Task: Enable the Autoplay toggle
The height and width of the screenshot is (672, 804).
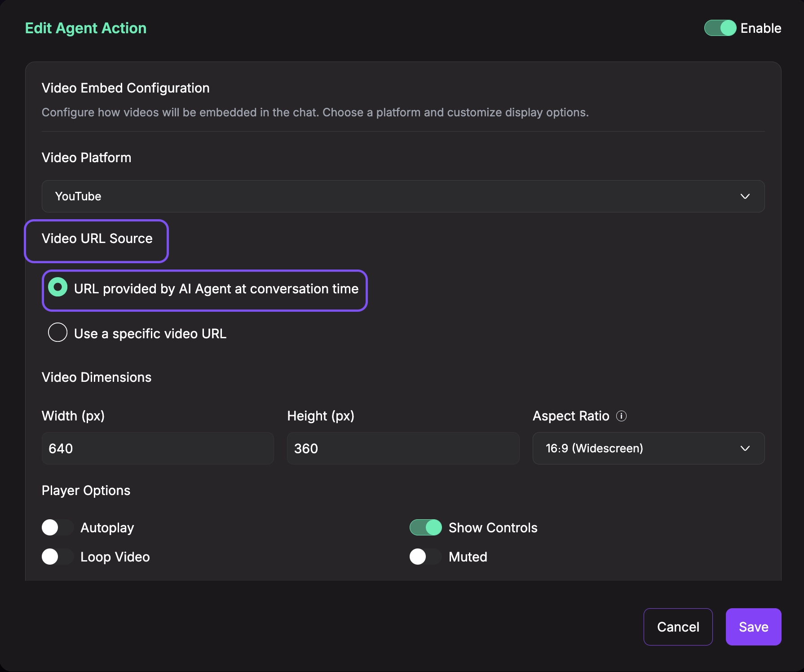Action: 57,527
